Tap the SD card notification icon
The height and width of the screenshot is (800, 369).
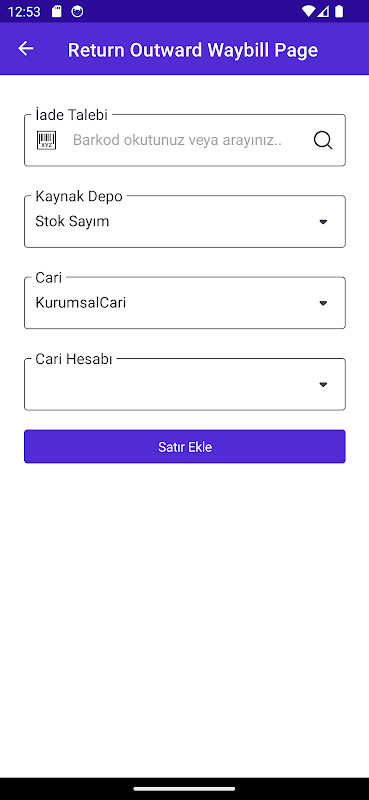[x=57, y=11]
